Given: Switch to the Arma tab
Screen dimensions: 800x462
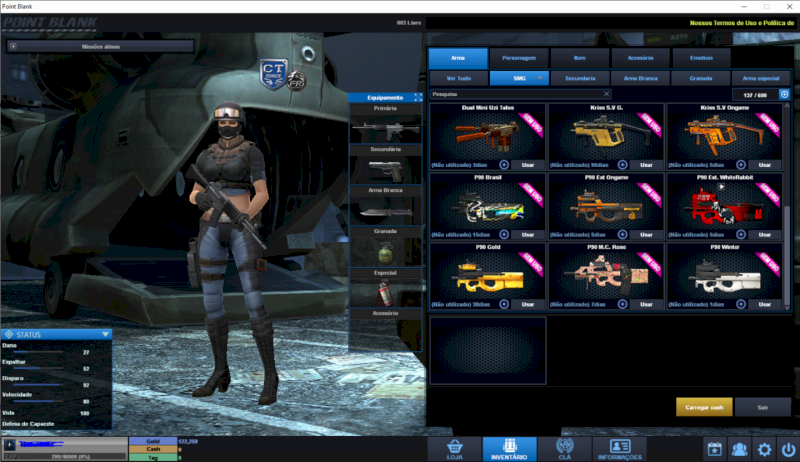Looking at the screenshot, I should (458, 58).
